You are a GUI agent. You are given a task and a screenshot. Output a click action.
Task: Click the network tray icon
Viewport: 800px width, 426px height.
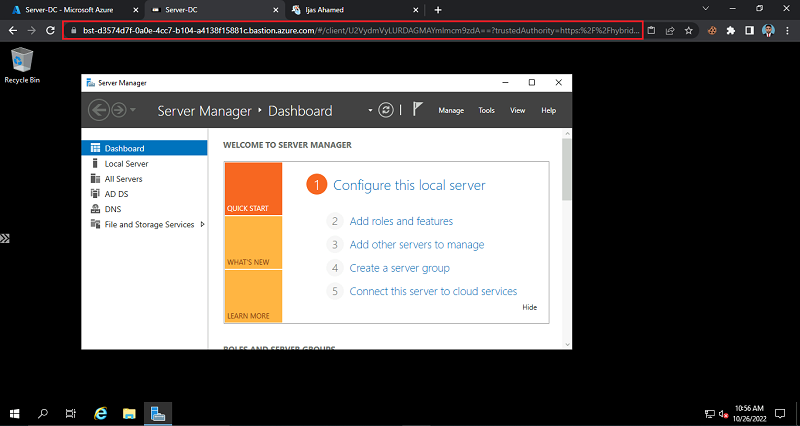click(710, 414)
